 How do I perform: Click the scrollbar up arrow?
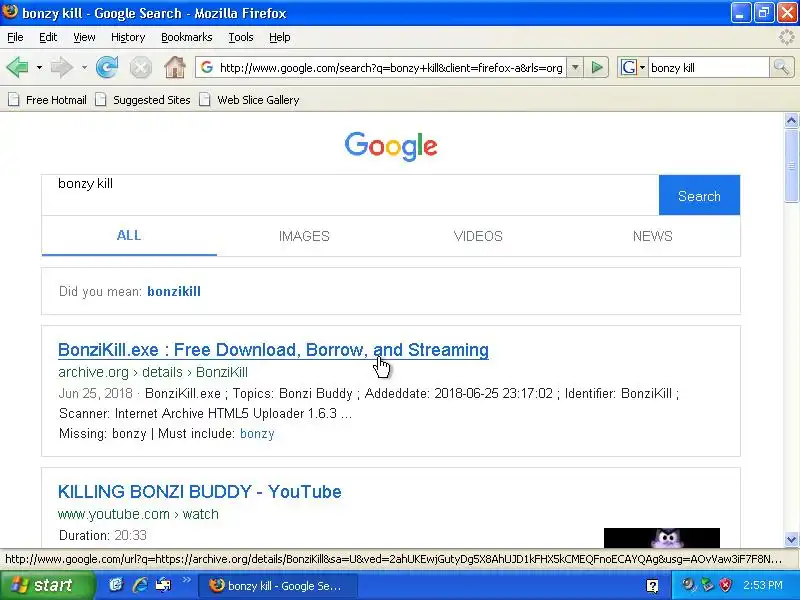tap(791, 120)
